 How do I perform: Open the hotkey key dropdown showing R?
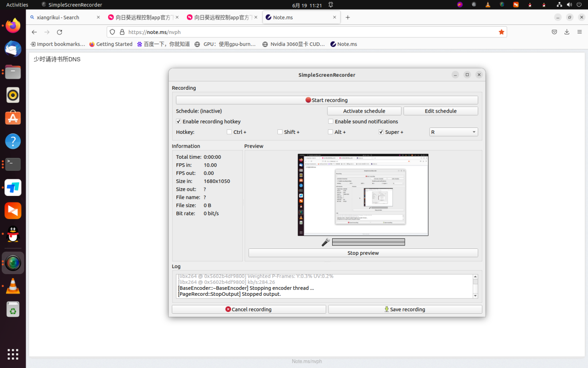pos(453,132)
